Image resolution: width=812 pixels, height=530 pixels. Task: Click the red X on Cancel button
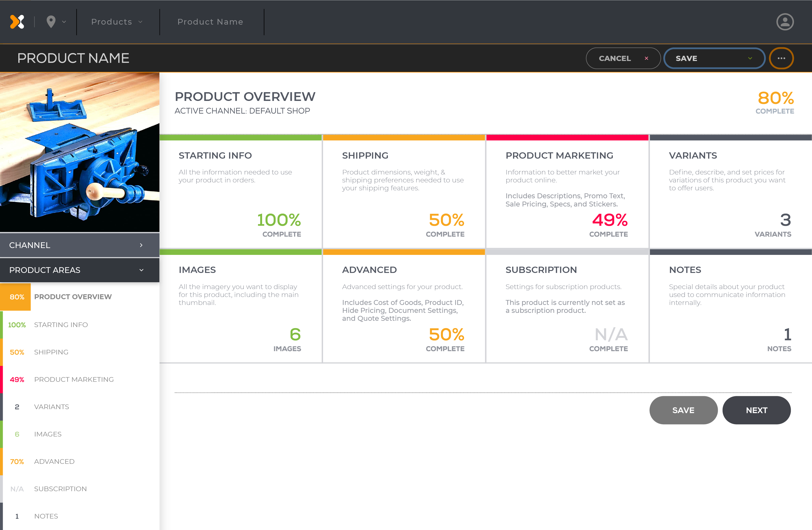coord(646,59)
